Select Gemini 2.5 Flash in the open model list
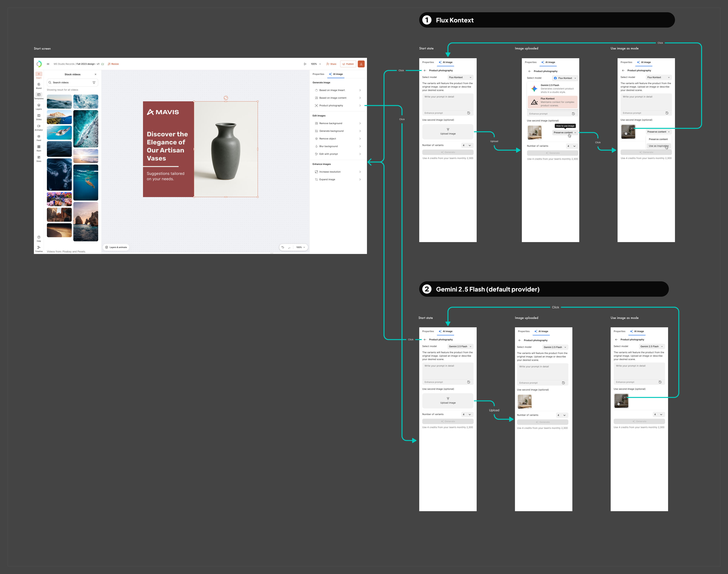 [552, 89]
